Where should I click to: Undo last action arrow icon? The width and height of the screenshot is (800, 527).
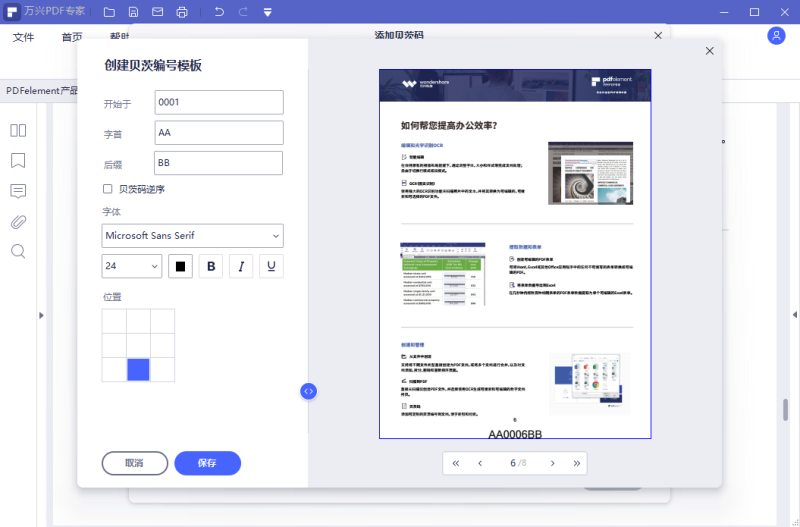tap(219, 12)
